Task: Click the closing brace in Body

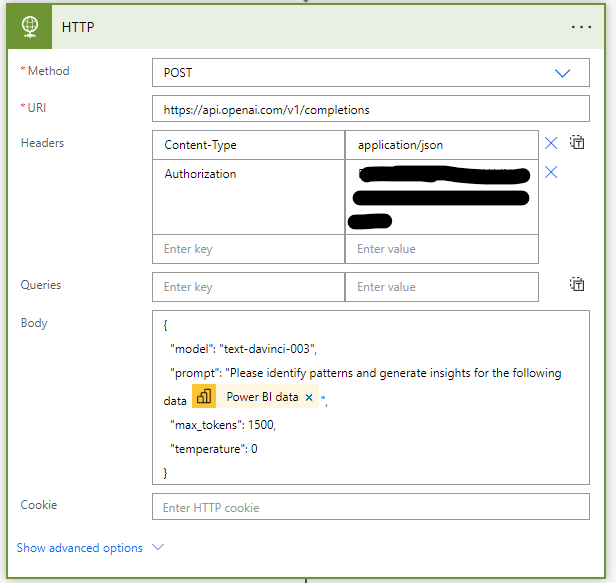Action: pos(165,473)
